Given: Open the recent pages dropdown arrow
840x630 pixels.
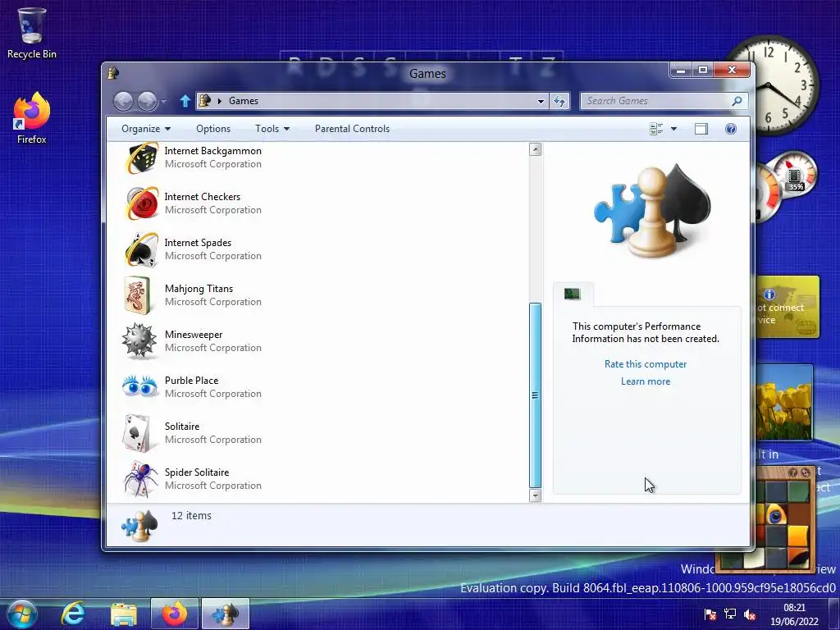Looking at the screenshot, I should pos(163,101).
